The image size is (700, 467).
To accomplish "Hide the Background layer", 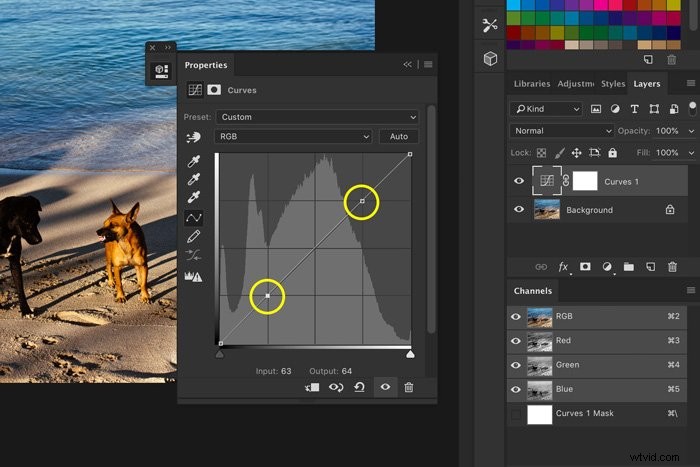I will coord(519,209).
